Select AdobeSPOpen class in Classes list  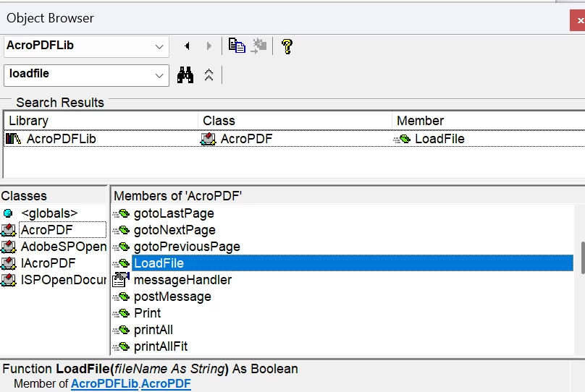pos(64,247)
